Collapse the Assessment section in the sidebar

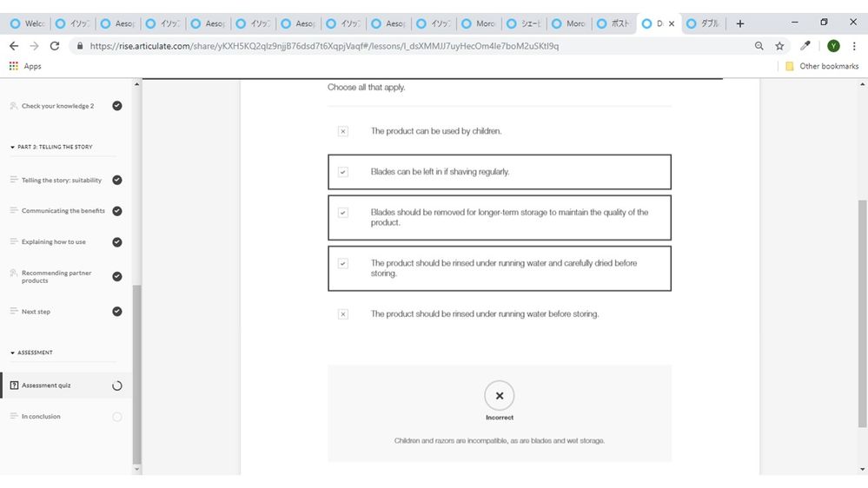12,353
